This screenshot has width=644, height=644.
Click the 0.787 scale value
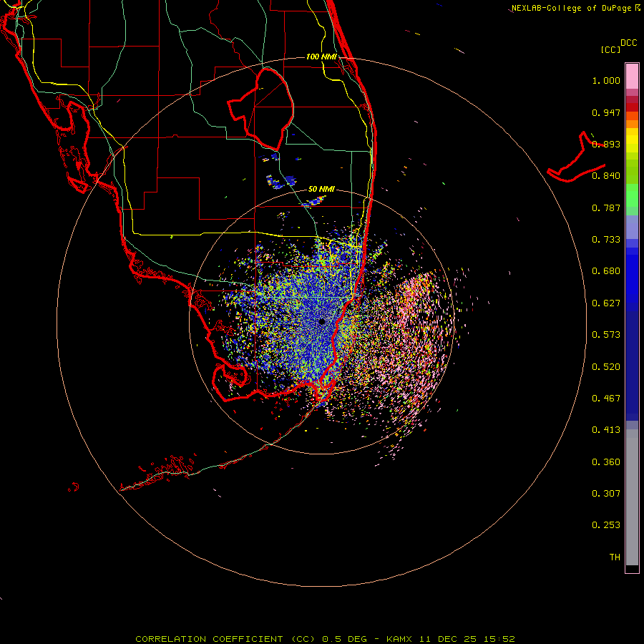[606, 208]
